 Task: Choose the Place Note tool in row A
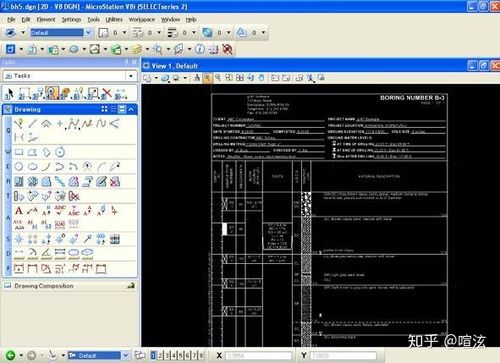(32, 211)
